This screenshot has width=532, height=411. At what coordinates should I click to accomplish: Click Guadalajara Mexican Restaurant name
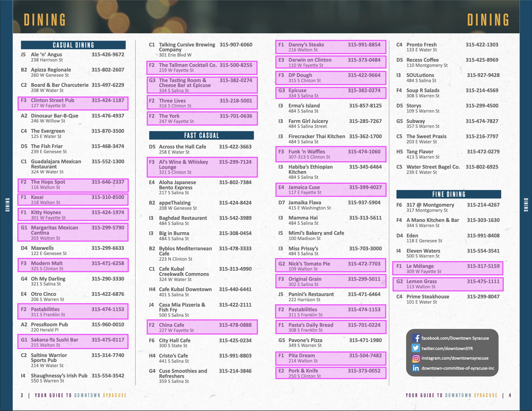click(x=56, y=164)
